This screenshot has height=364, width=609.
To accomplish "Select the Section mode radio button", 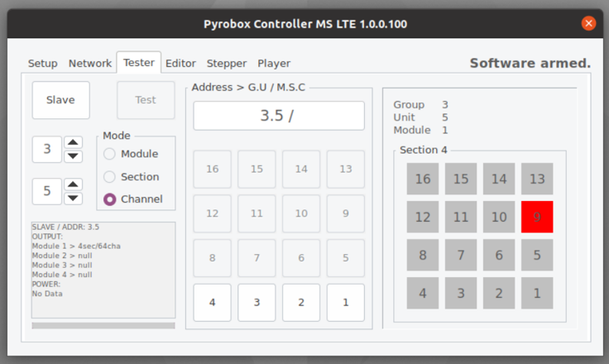I will click(x=109, y=177).
